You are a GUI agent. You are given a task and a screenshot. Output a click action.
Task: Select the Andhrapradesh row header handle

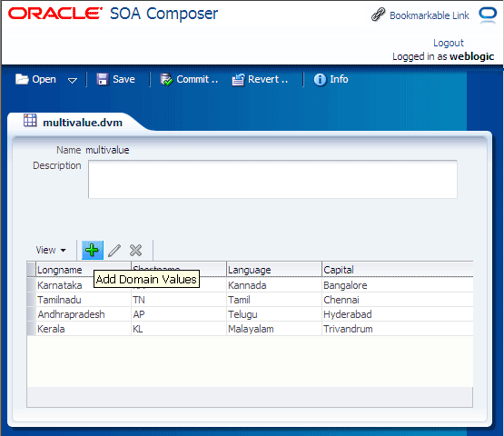[x=31, y=313]
